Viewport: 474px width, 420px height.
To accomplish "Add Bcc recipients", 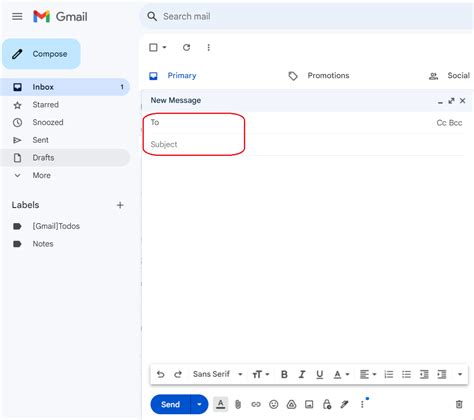I will coord(456,123).
